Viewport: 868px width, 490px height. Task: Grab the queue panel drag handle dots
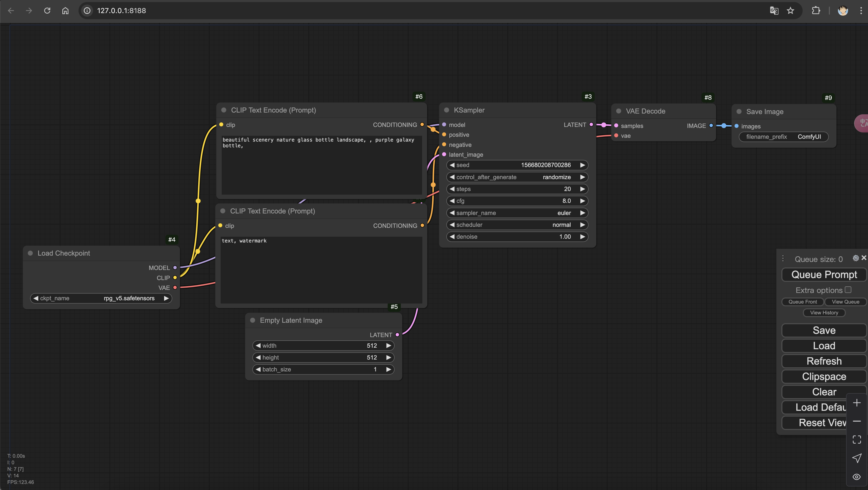[783, 258]
